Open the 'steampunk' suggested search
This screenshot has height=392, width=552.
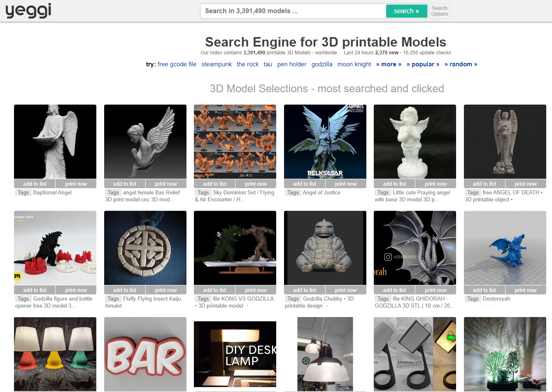tap(217, 64)
